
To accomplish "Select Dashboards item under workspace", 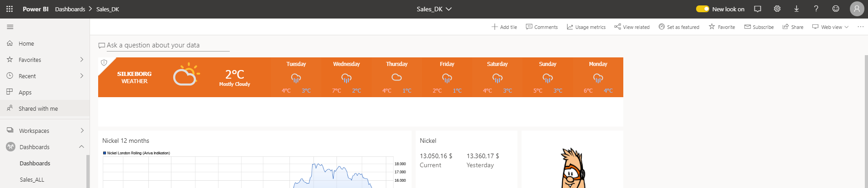I will click(x=35, y=163).
